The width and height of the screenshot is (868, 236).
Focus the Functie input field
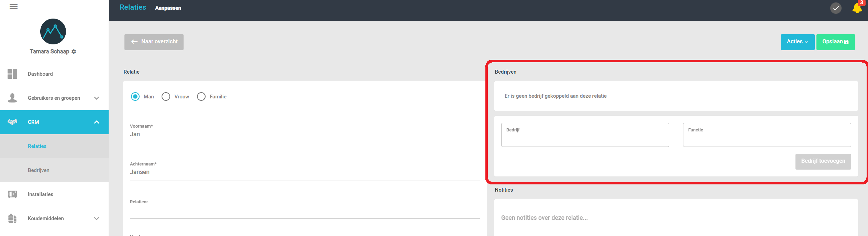tap(767, 135)
